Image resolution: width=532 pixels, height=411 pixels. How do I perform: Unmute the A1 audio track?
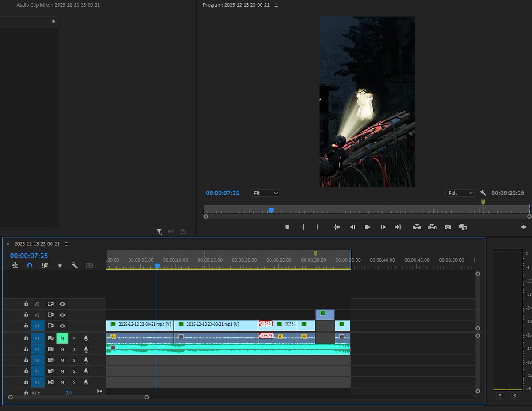click(x=62, y=338)
